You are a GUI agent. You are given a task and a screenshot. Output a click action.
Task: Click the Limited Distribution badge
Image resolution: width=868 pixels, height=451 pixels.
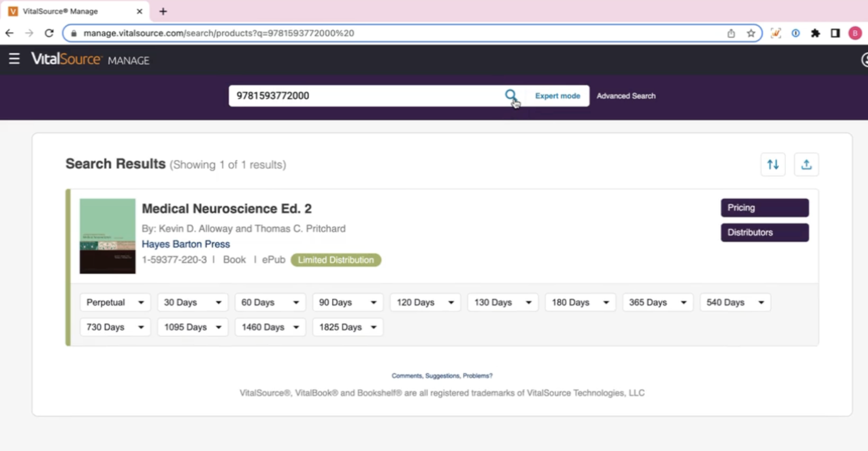336,260
